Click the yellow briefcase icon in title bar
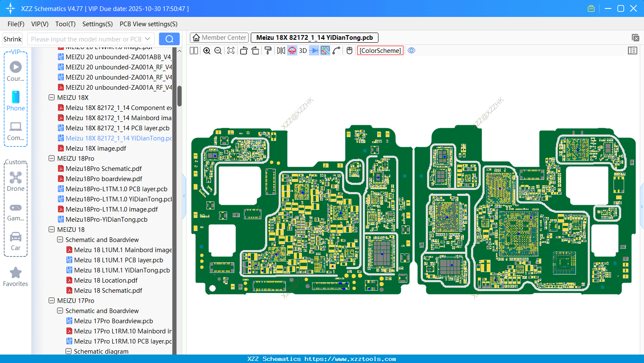 point(591,8)
